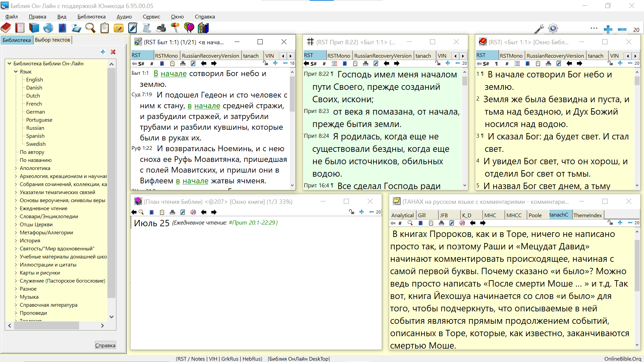This screenshot has height=362, width=644.
Task: Expand the Музыка tree node
Action: click(16, 297)
